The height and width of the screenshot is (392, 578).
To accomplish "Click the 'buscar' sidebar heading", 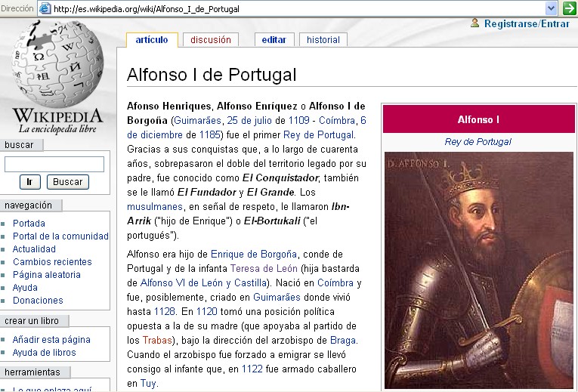I will [19, 145].
